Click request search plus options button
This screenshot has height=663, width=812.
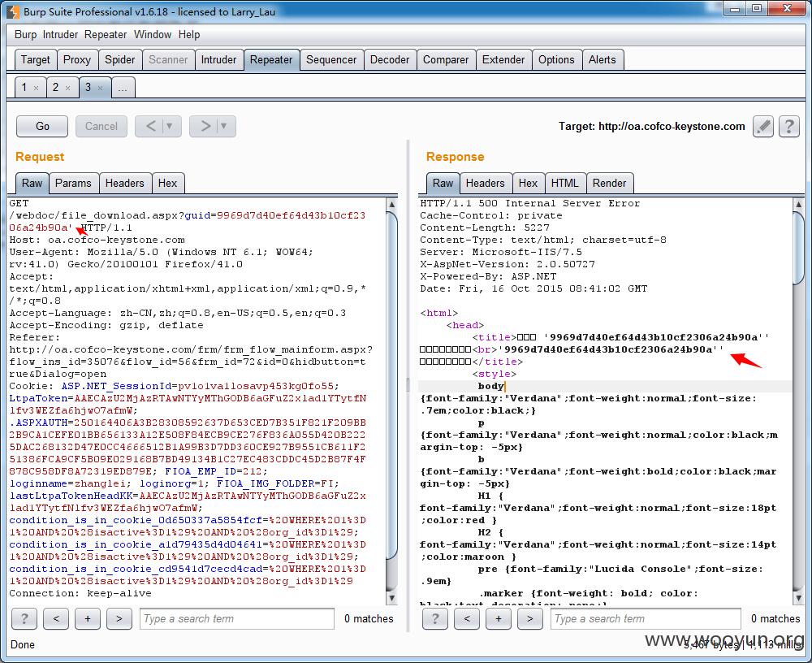click(x=88, y=618)
